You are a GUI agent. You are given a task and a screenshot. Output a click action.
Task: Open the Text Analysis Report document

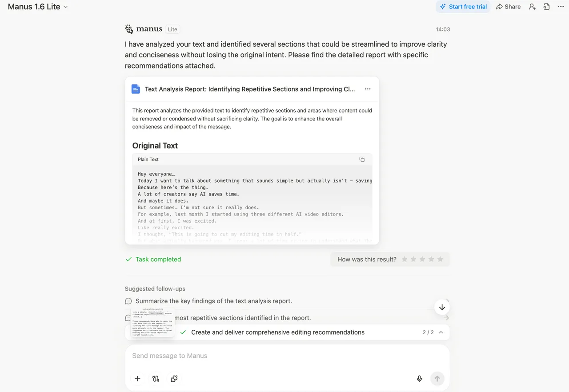[249, 89]
